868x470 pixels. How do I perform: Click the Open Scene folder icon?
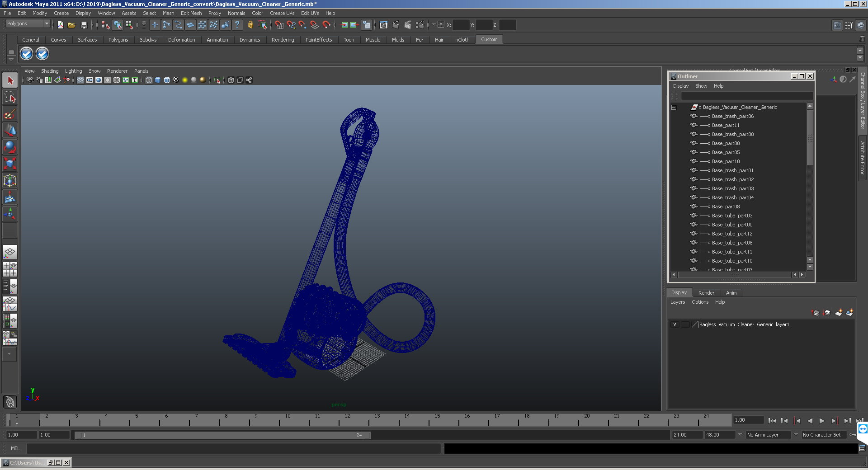point(71,25)
